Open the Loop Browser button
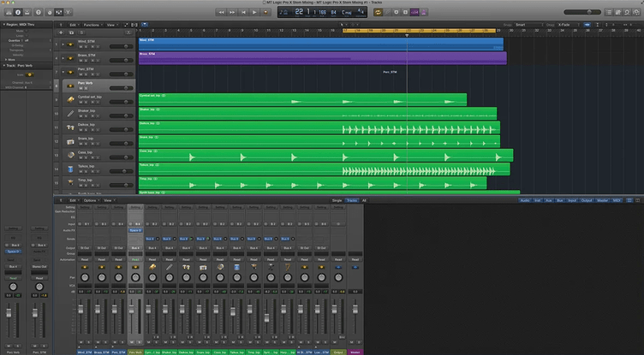This screenshot has height=355, width=644. 627,12
